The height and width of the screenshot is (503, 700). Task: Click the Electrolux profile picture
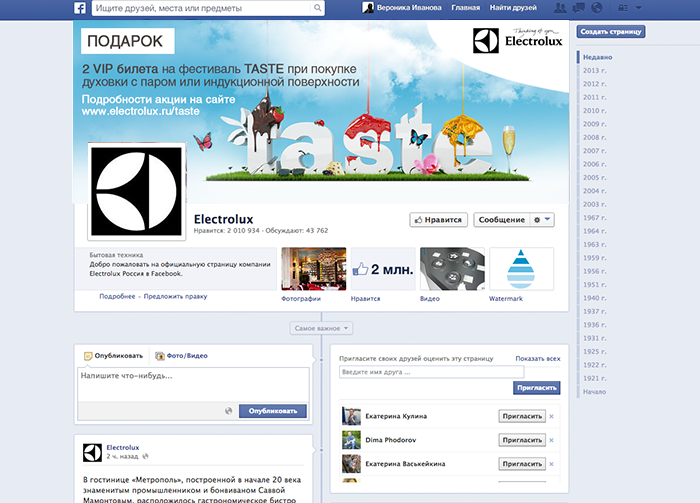137,192
